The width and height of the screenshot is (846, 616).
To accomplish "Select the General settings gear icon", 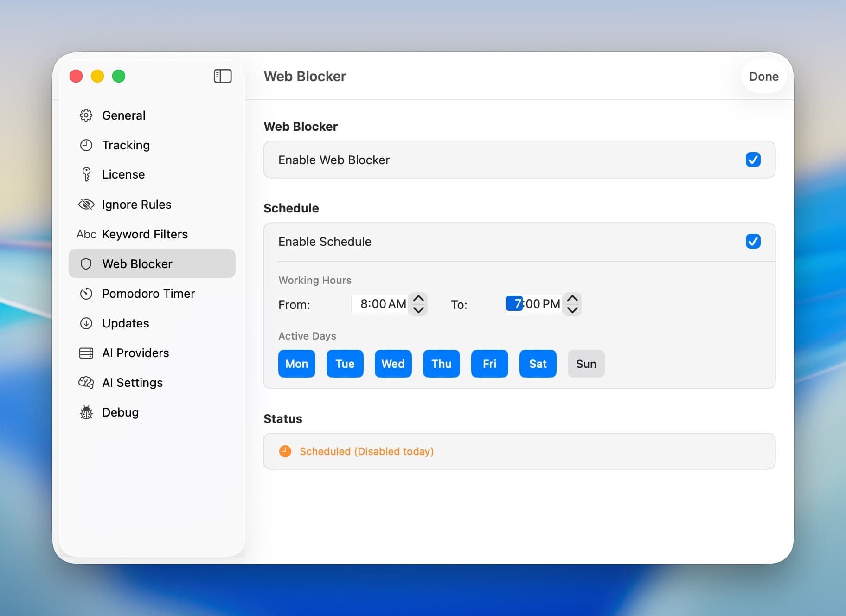I will (x=86, y=115).
